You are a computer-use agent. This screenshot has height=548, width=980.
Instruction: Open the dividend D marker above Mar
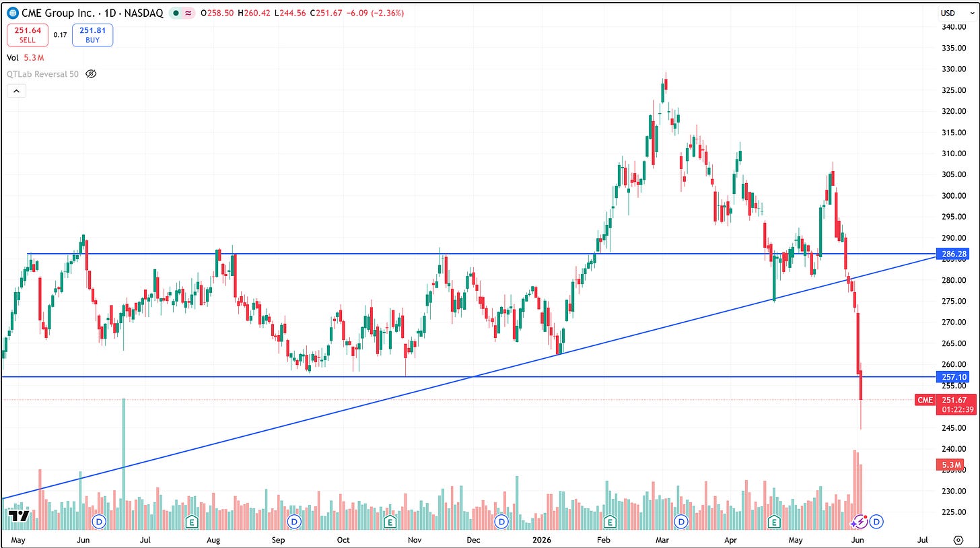tap(682, 522)
